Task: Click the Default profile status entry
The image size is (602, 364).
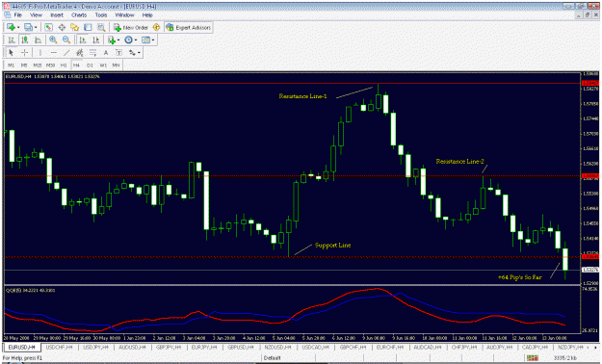Action: coord(273,358)
